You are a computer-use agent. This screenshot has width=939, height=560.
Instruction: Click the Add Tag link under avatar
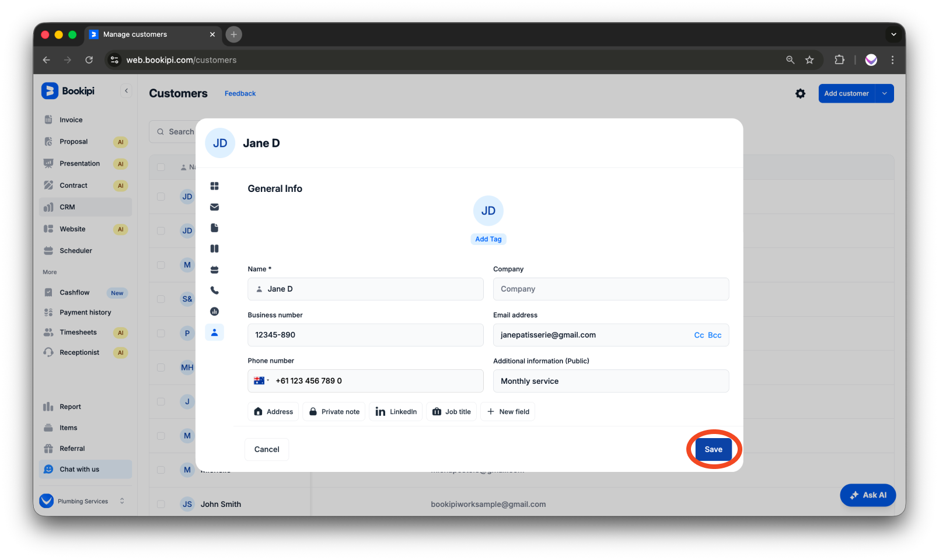[488, 239]
